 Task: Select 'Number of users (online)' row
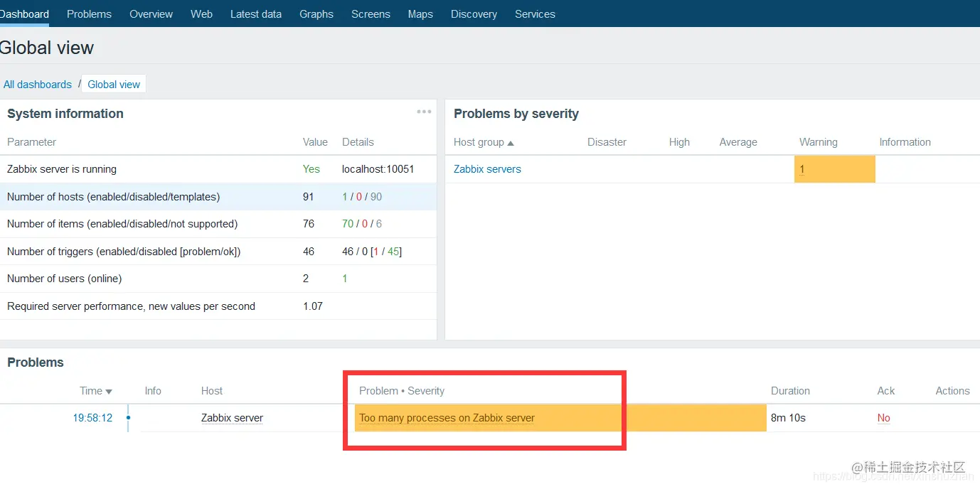218,279
